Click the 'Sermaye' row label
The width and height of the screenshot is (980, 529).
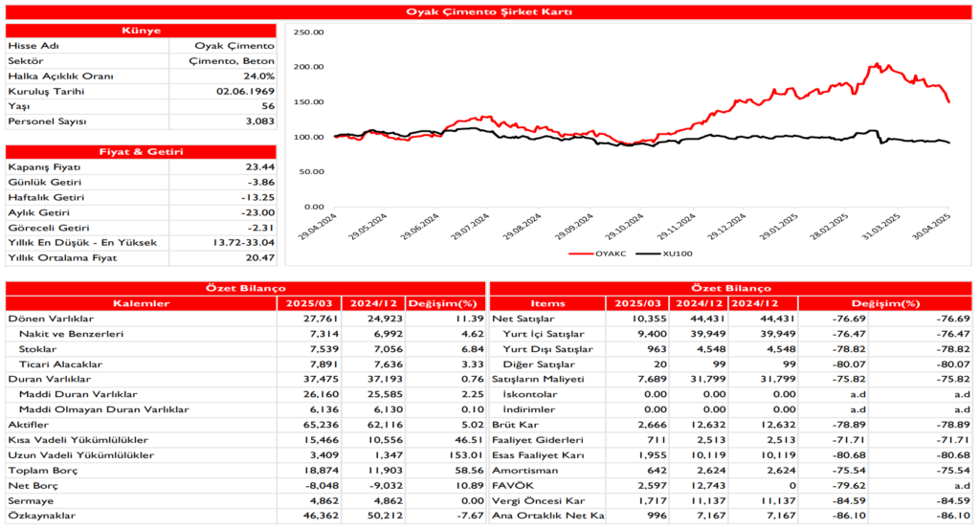(31, 501)
